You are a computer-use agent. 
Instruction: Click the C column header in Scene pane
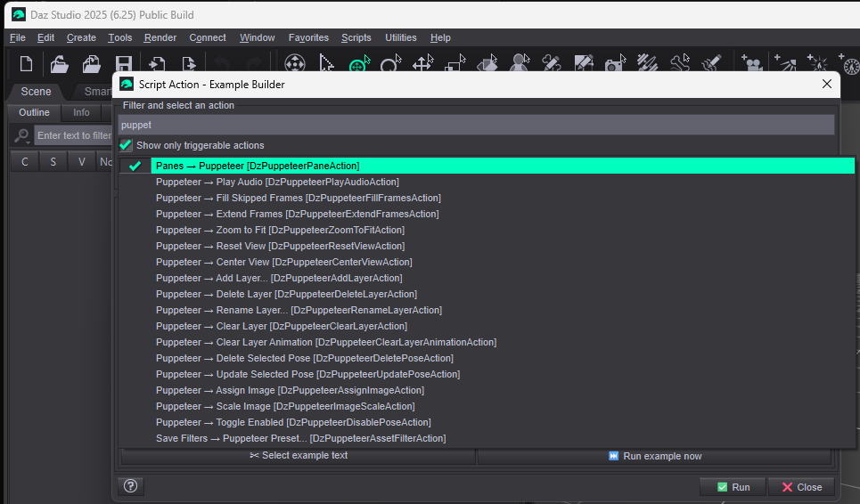[25, 161]
